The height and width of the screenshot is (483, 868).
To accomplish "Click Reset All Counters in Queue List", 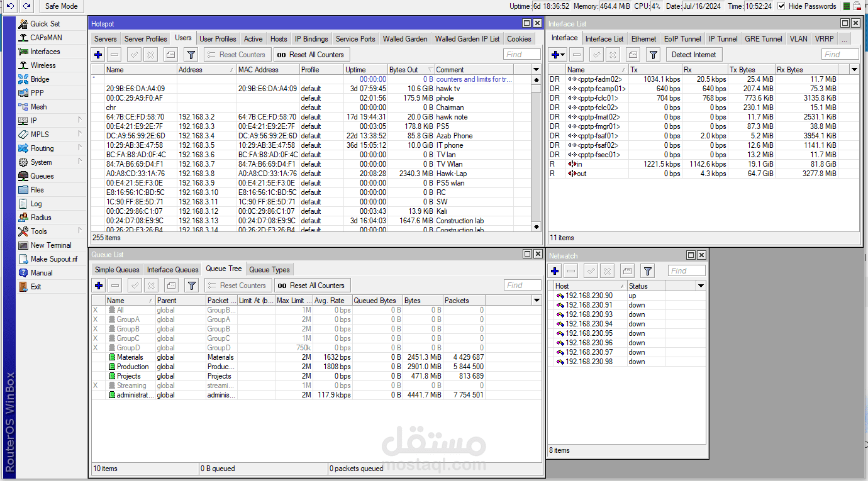I will pyautogui.click(x=311, y=286).
